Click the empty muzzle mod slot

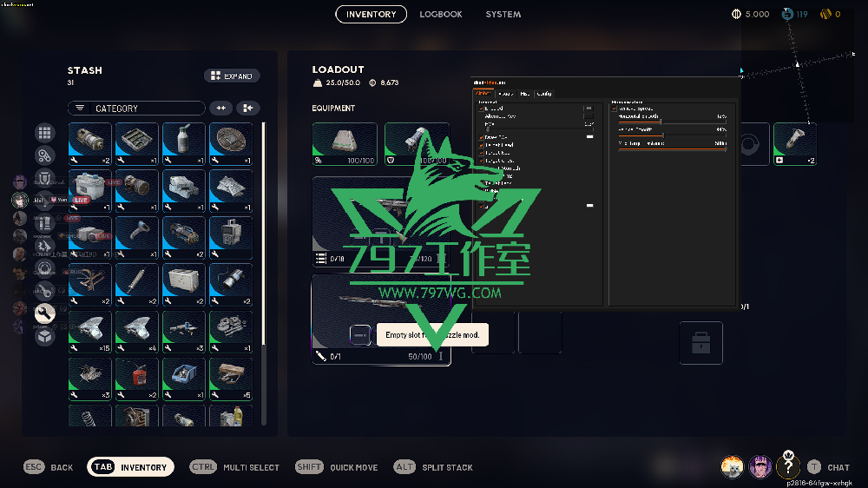coord(360,334)
